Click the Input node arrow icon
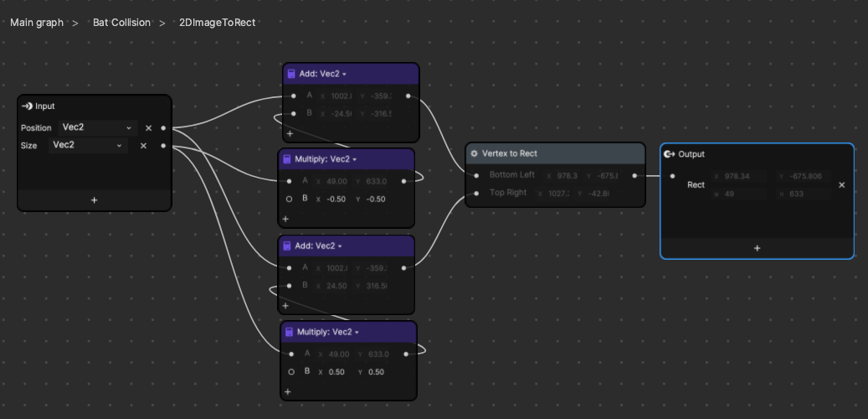868x419 pixels. (x=27, y=106)
